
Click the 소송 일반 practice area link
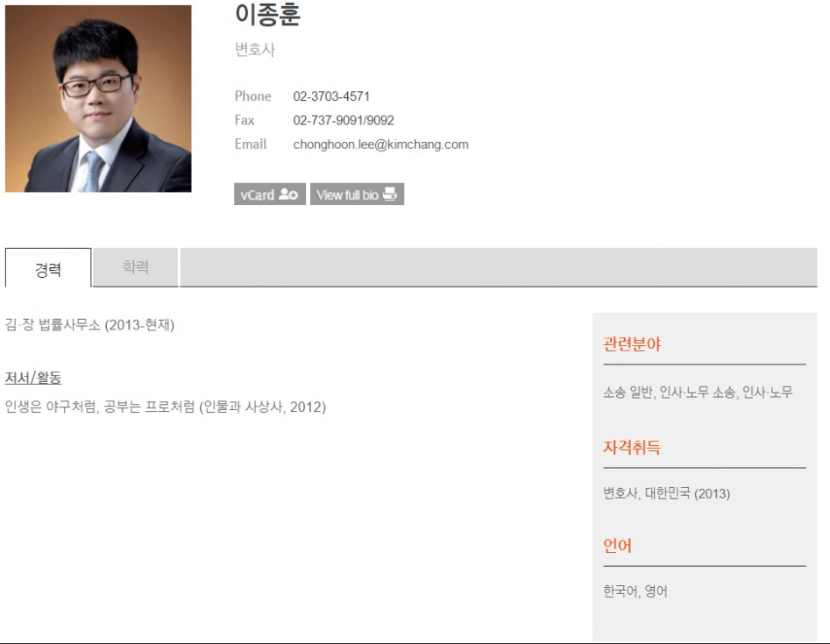click(628, 395)
